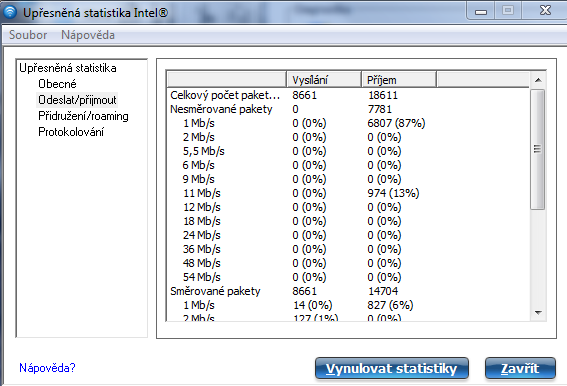Viewport: 567px width, 386px height.
Task: Click the Zavřít button
Action: click(520, 368)
